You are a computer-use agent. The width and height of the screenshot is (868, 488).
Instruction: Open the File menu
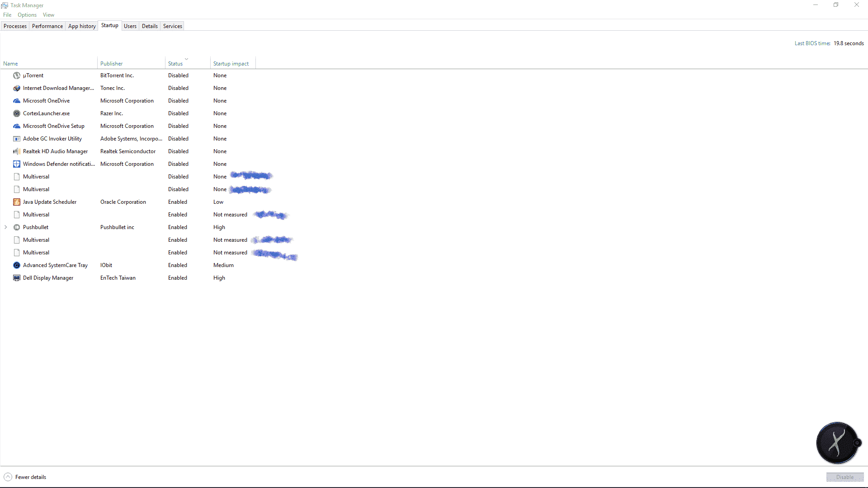click(x=7, y=15)
